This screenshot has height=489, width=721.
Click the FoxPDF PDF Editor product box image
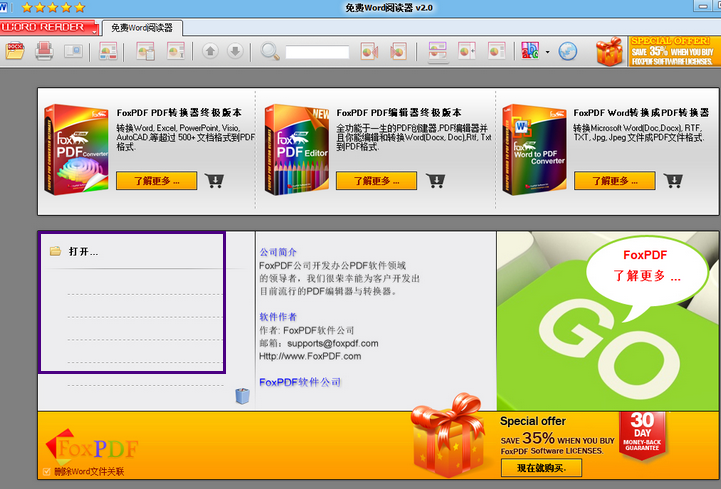(297, 149)
